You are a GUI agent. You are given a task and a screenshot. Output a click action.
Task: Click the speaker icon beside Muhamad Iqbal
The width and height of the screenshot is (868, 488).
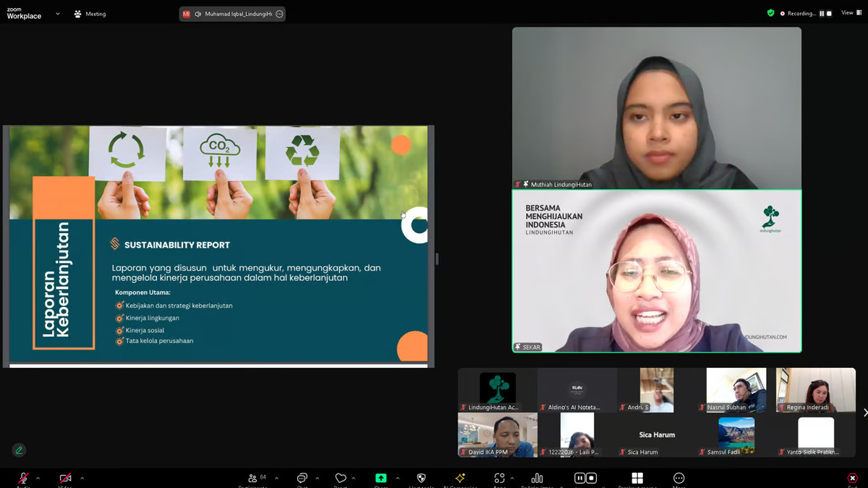(x=197, y=14)
